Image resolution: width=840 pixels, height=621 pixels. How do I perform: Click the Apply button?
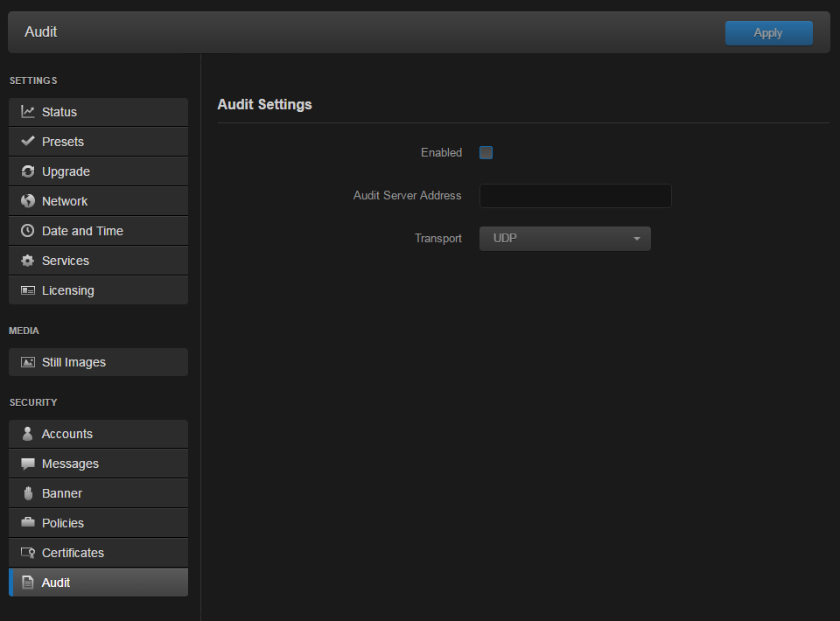(x=768, y=32)
